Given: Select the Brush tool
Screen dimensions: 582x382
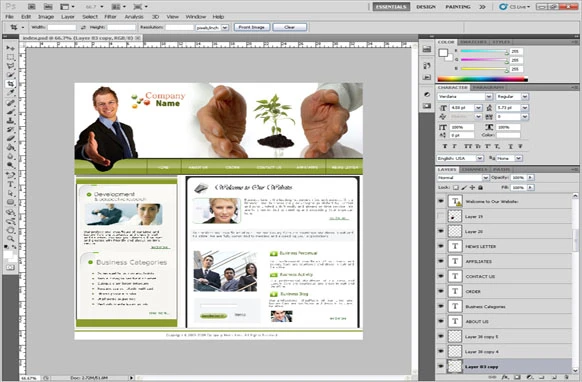Looking at the screenshot, I should point(10,112).
